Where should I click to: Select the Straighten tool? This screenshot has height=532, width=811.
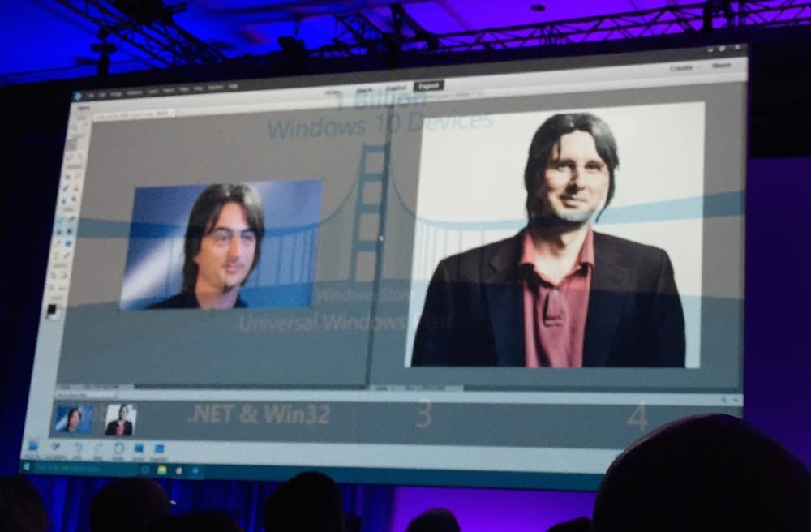64,287
